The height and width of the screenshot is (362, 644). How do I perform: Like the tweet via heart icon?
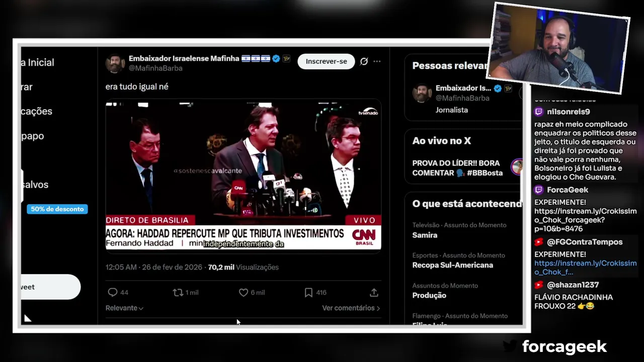pos(244,292)
